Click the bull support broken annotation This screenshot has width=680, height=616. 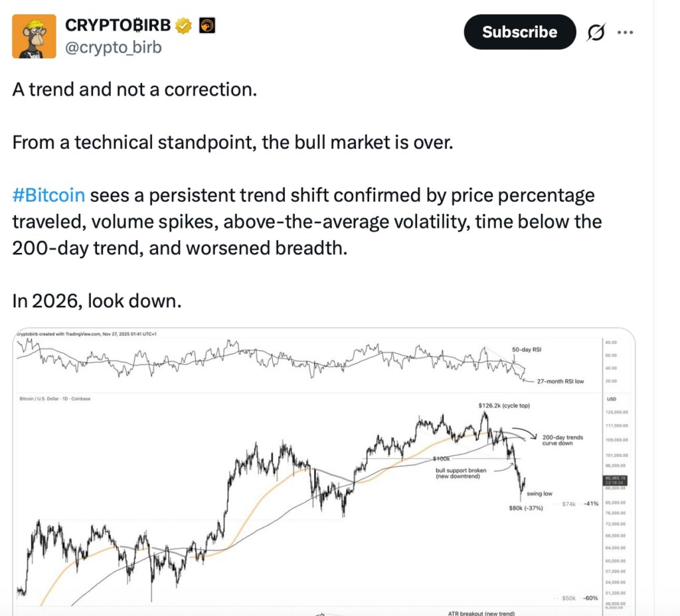pyautogui.click(x=461, y=474)
